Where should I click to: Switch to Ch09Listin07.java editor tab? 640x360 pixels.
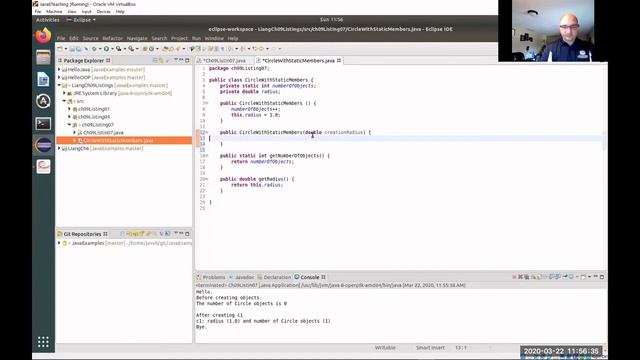[224, 60]
